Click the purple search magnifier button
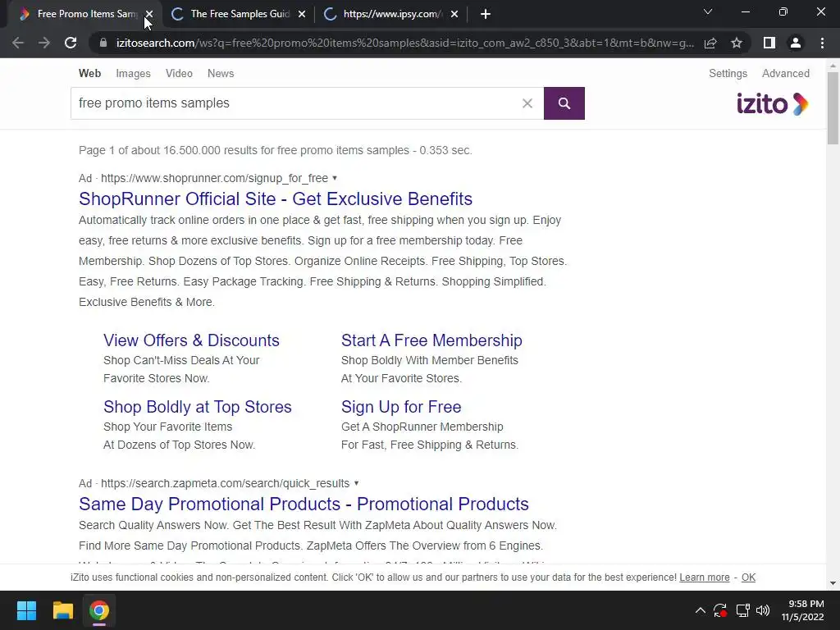The width and height of the screenshot is (840, 630). [564, 103]
